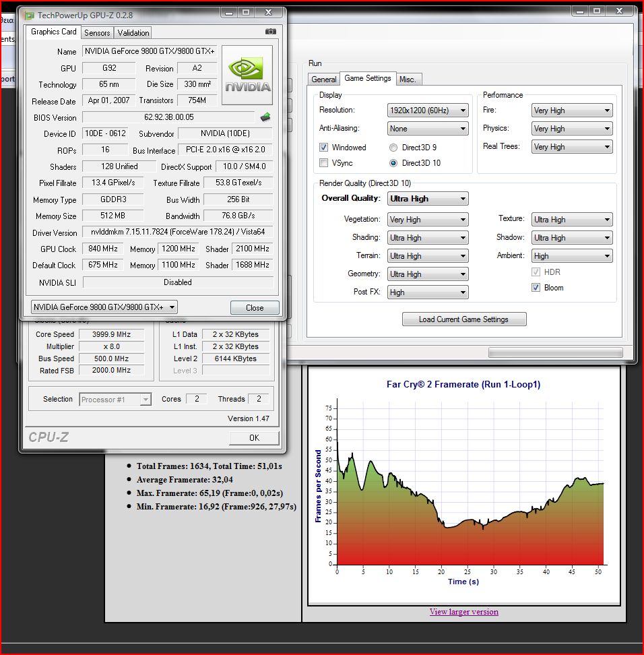Open the View larger version link
Image resolution: width=644 pixels, height=655 pixels.
point(464,612)
